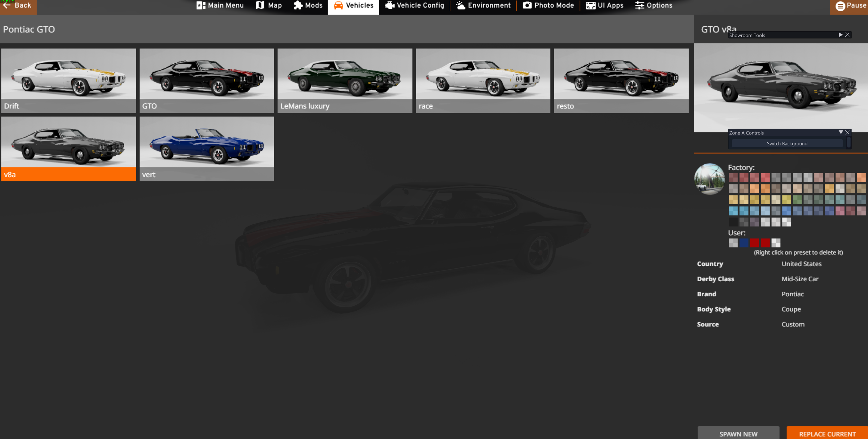Select the blue user color preset
The image size is (868, 439).
tap(744, 243)
